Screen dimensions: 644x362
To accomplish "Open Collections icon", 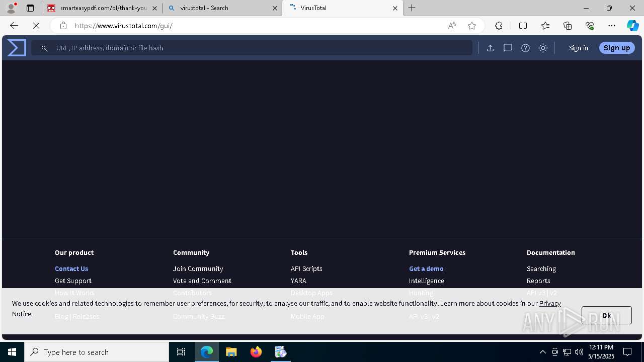I will coord(568,26).
